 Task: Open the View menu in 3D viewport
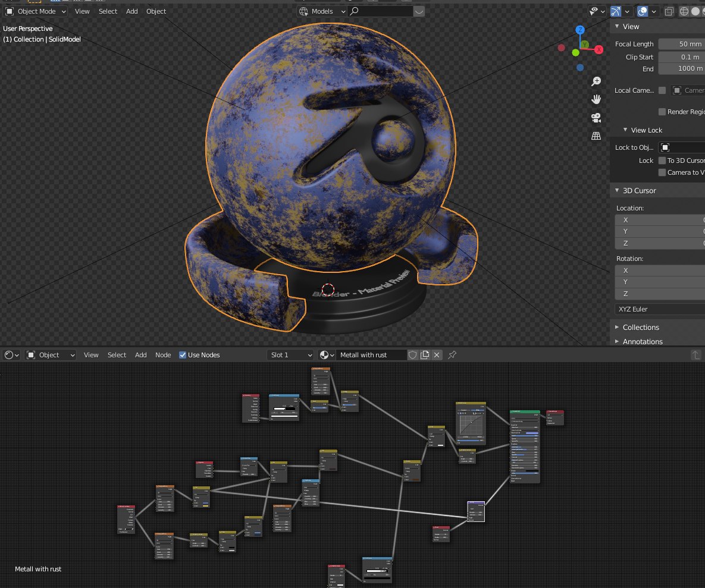click(x=82, y=11)
